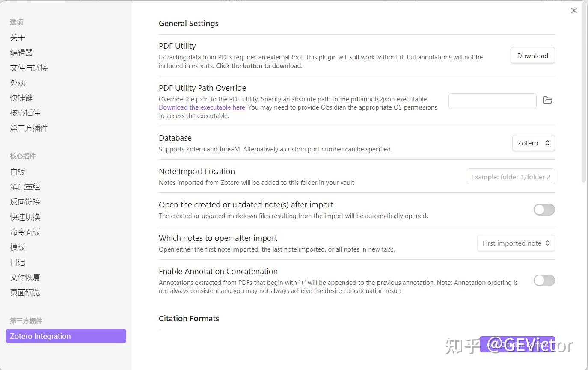Screen dimensions: 588x370
Task: Open 外观 appearance settings
Action: (x=18, y=83)
